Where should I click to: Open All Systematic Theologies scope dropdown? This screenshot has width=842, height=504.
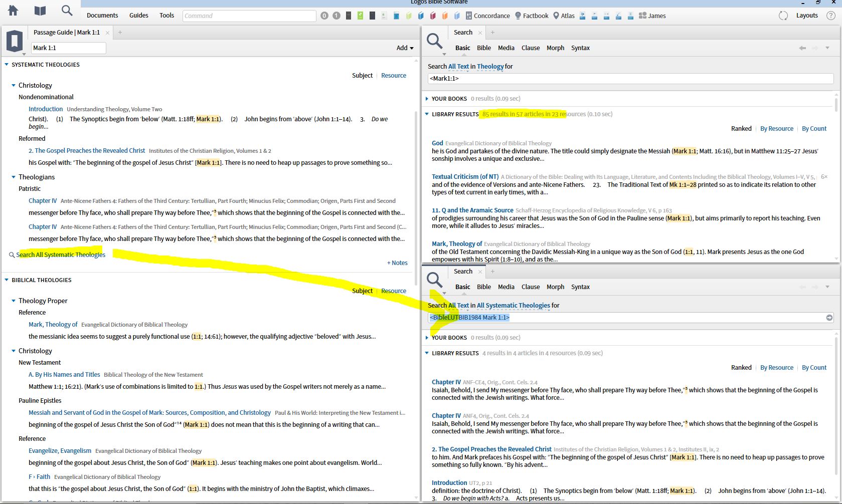pos(513,306)
